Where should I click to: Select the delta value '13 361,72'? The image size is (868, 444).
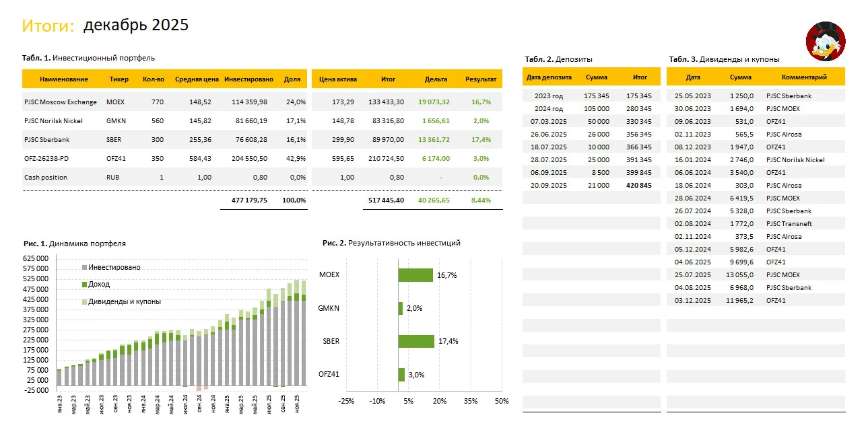pos(434,140)
